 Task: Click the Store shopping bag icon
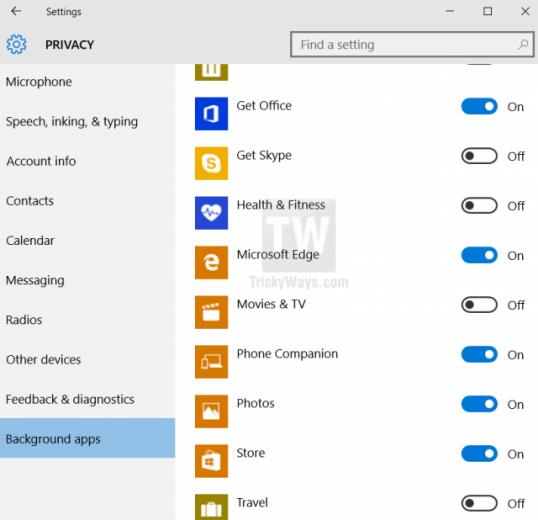pyautogui.click(x=211, y=461)
